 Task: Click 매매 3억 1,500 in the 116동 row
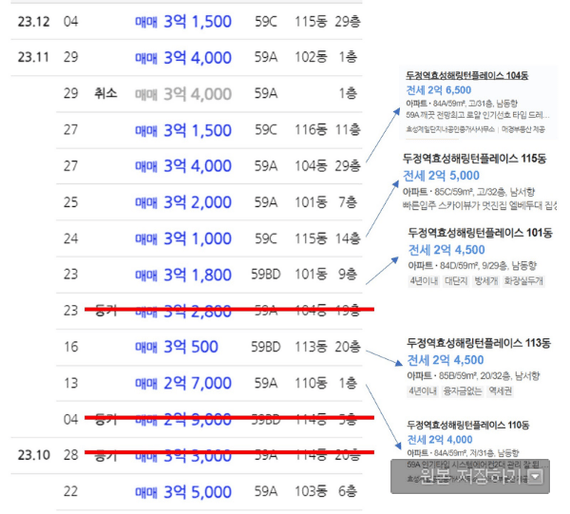(183, 130)
